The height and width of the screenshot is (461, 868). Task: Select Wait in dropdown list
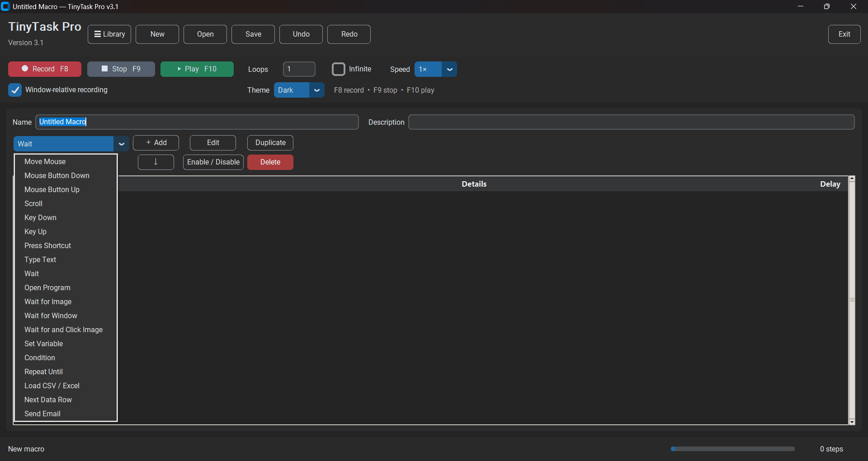click(x=66, y=274)
